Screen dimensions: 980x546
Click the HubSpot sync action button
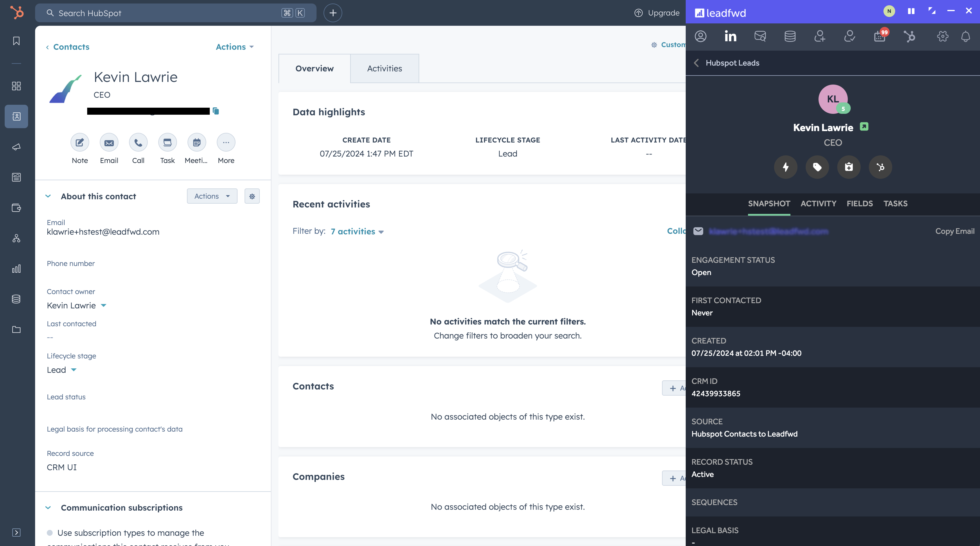pos(880,167)
